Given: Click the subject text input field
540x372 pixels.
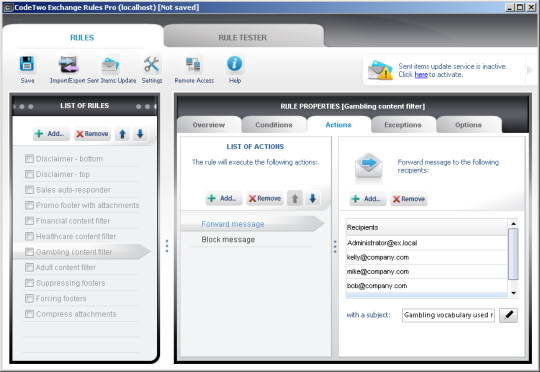Looking at the screenshot, I should point(448,315).
